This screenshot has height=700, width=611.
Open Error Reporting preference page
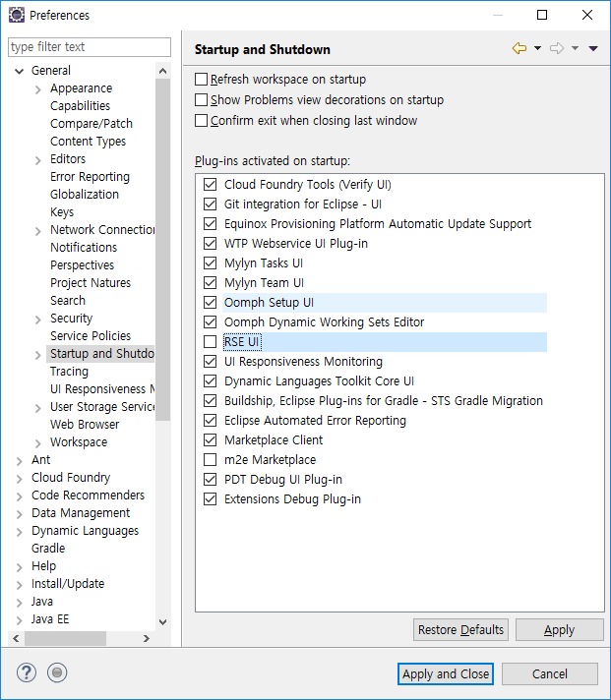[x=90, y=176]
